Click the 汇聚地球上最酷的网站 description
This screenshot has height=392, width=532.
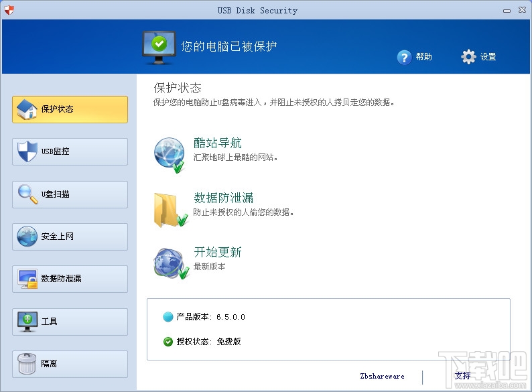pyautogui.click(x=235, y=157)
